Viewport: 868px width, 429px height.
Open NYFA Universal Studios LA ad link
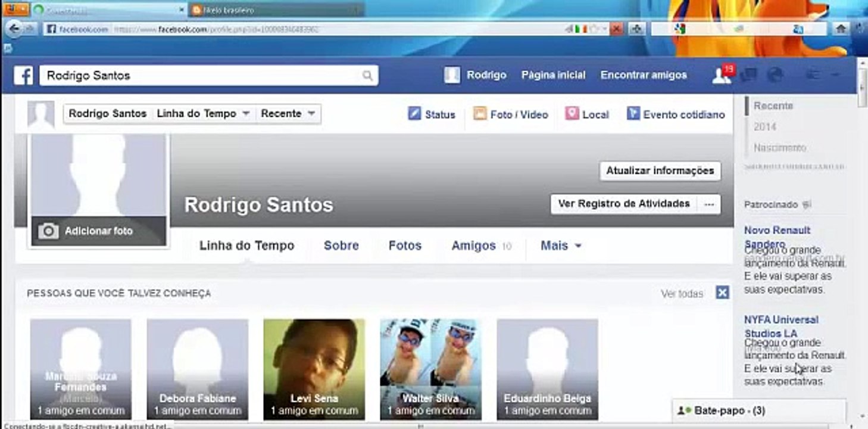tap(781, 326)
